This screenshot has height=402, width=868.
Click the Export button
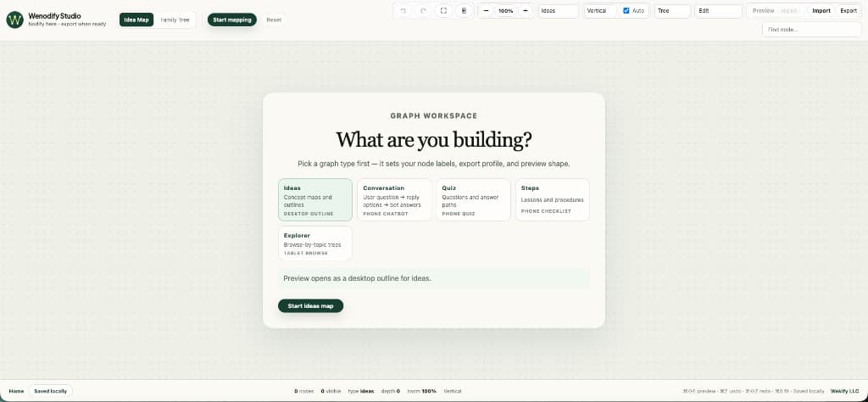click(849, 10)
